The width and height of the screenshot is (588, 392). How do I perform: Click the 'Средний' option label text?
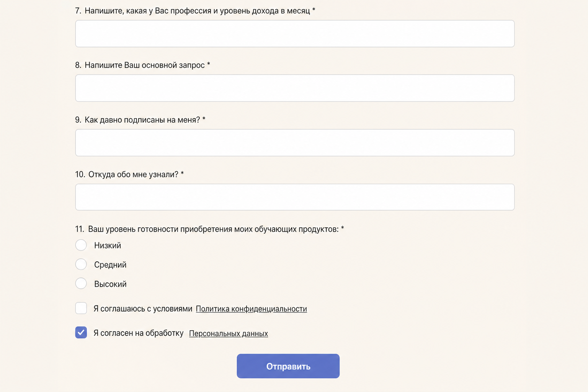click(x=110, y=265)
